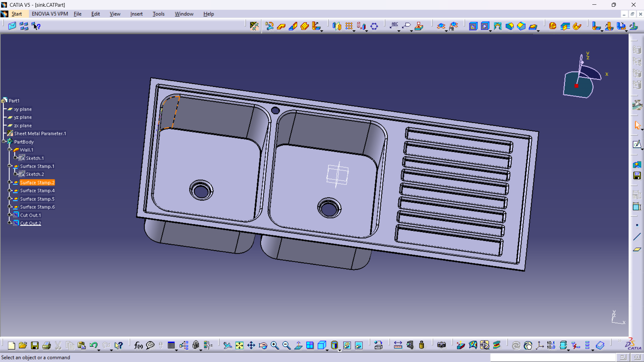Viewport: 644px width, 362px height.
Task: Open the Formula editor
Action: (138, 345)
